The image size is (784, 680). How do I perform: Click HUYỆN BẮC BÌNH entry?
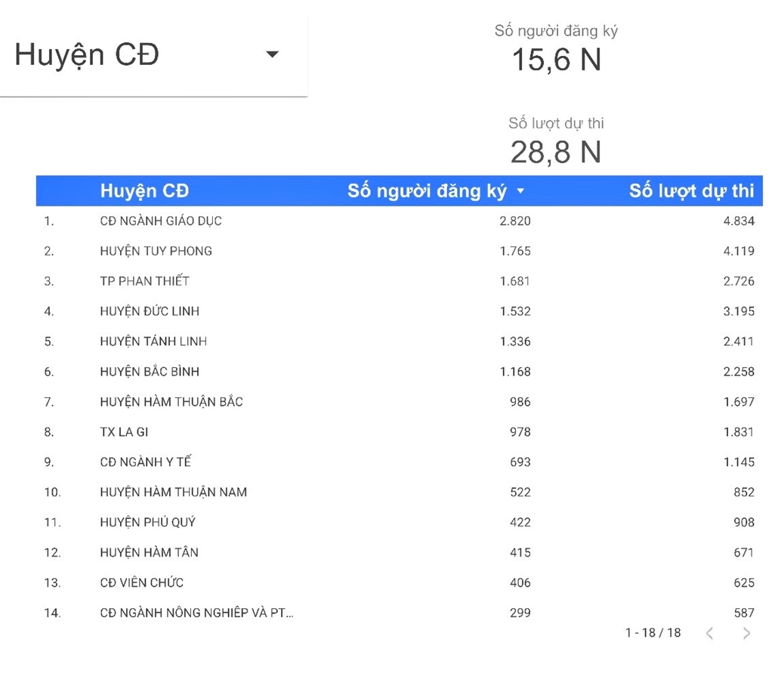[150, 372]
